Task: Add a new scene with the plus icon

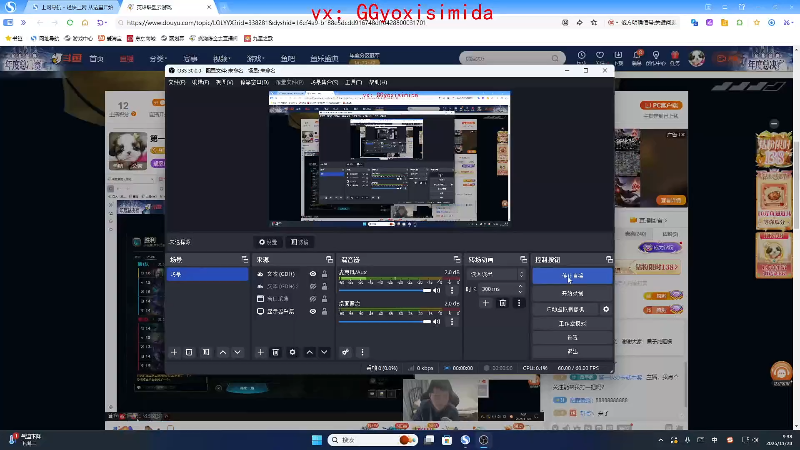Action: pos(174,352)
